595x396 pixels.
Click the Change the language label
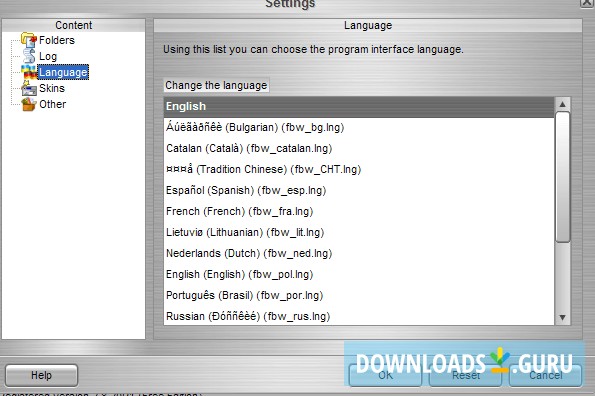coord(216,85)
